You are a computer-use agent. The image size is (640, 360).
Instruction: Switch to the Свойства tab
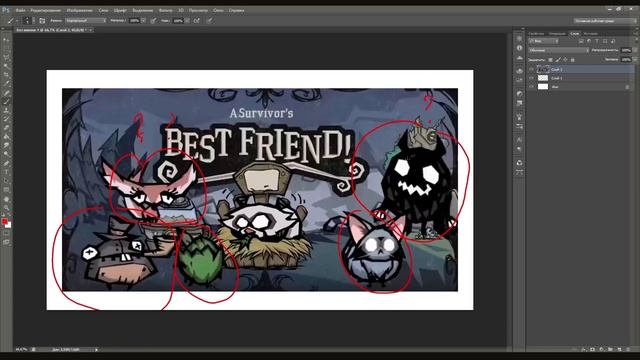tap(536, 33)
